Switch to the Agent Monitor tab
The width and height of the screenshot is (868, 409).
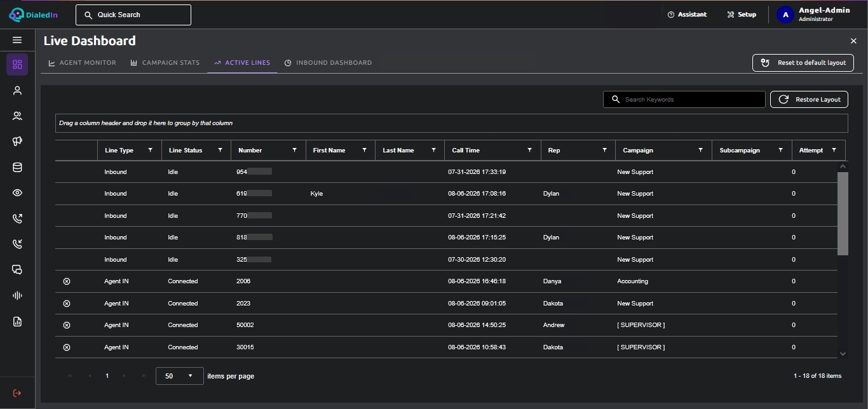(x=83, y=63)
